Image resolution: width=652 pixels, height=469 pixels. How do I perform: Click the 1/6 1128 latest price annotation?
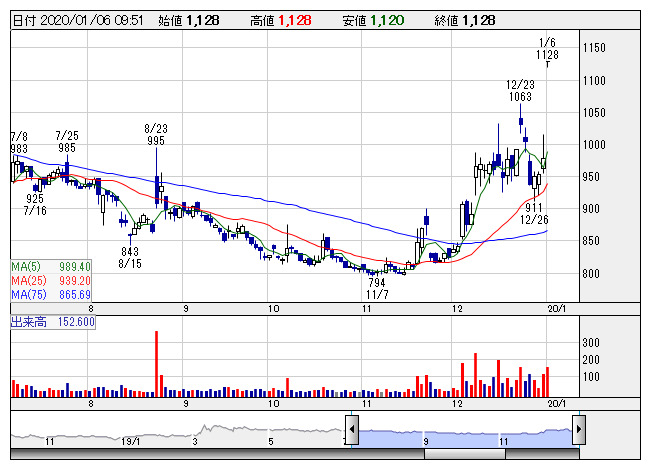[547, 49]
